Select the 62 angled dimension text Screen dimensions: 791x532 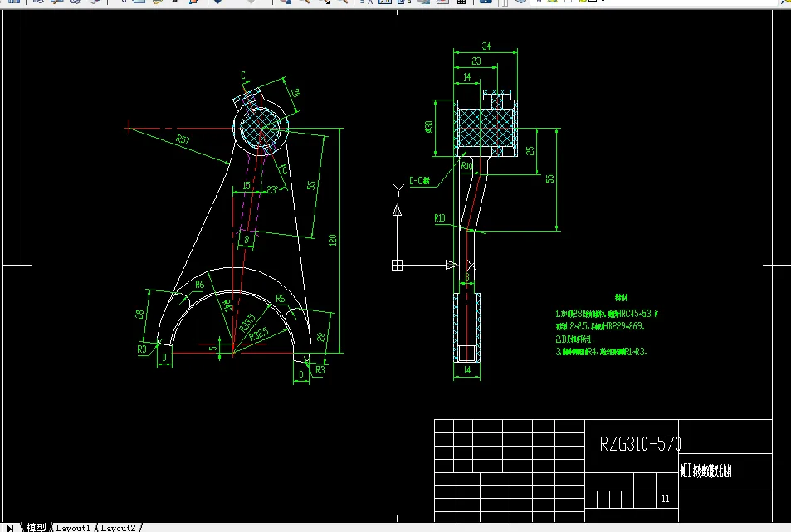click(x=295, y=93)
